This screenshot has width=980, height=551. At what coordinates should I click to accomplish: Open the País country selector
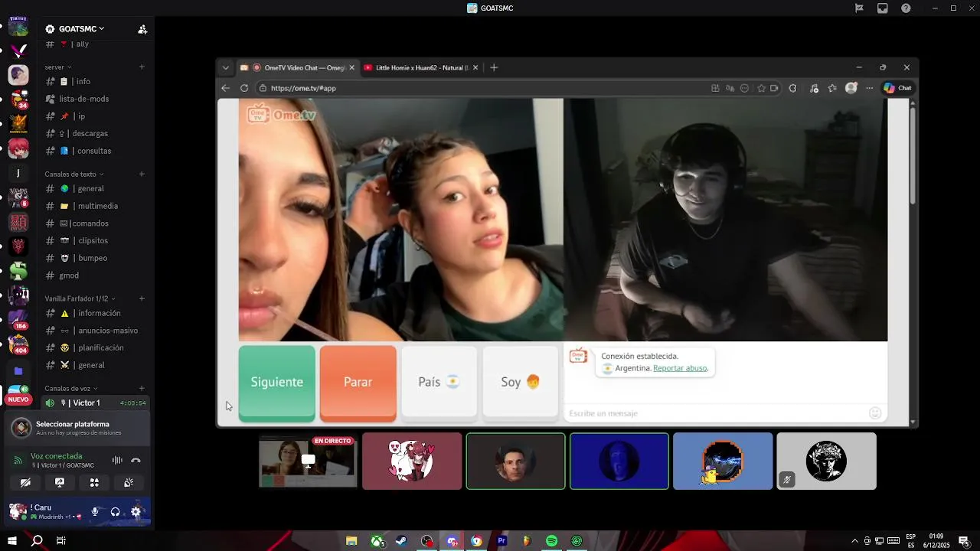click(439, 383)
